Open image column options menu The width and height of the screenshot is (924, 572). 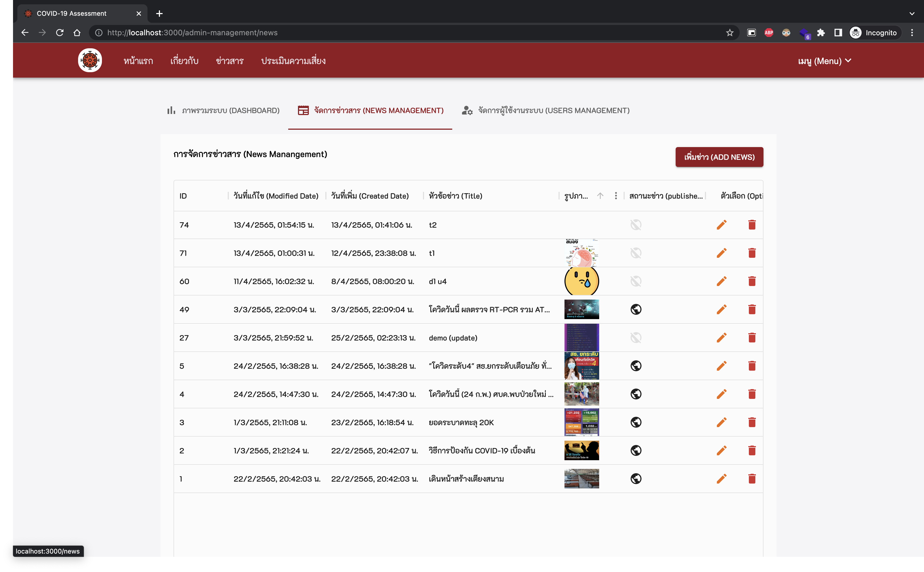[616, 196]
